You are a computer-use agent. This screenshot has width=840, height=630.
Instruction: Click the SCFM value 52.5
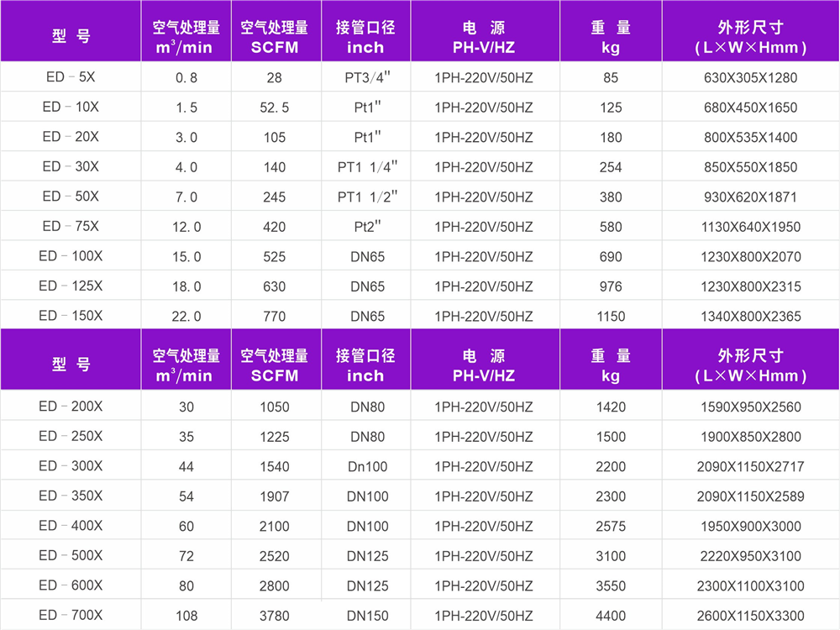(x=275, y=108)
